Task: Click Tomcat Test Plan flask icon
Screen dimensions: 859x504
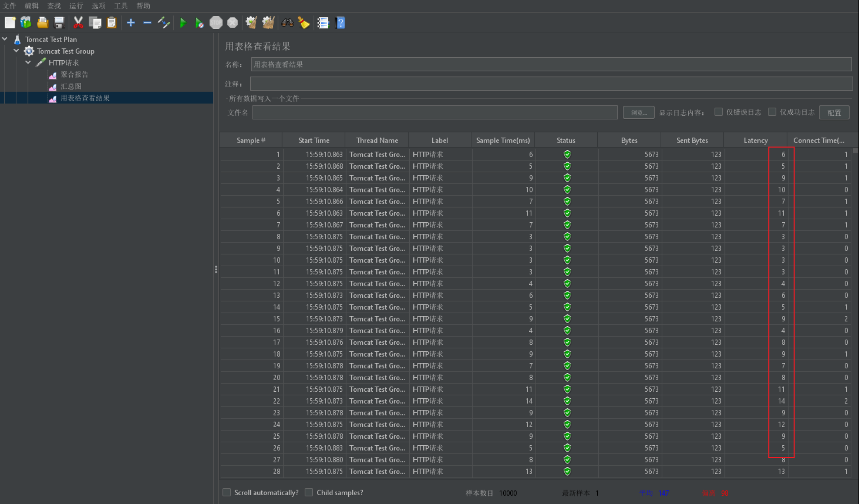Action: (18, 40)
